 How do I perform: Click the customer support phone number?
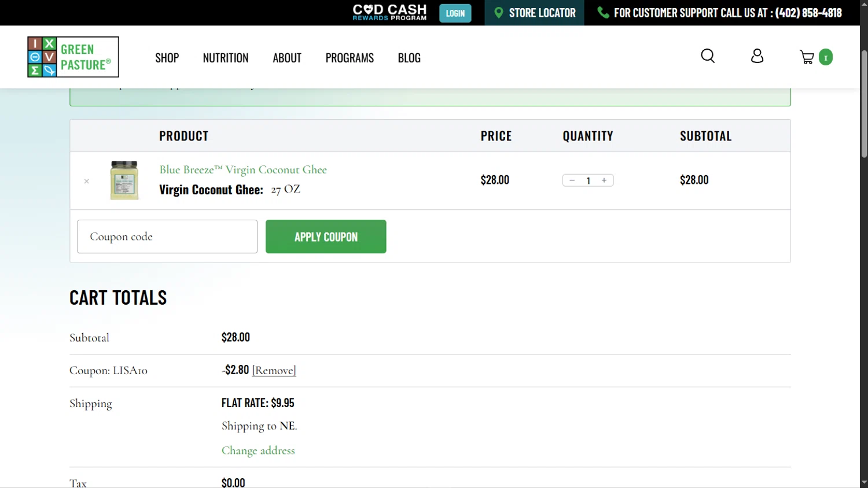[808, 13]
